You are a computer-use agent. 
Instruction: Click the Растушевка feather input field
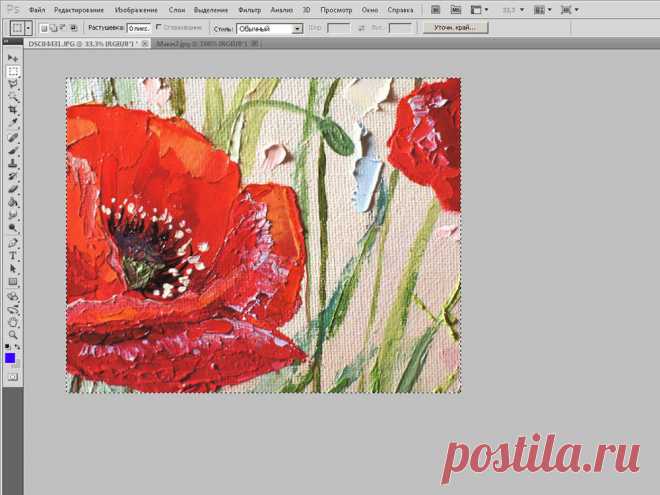tap(138, 29)
